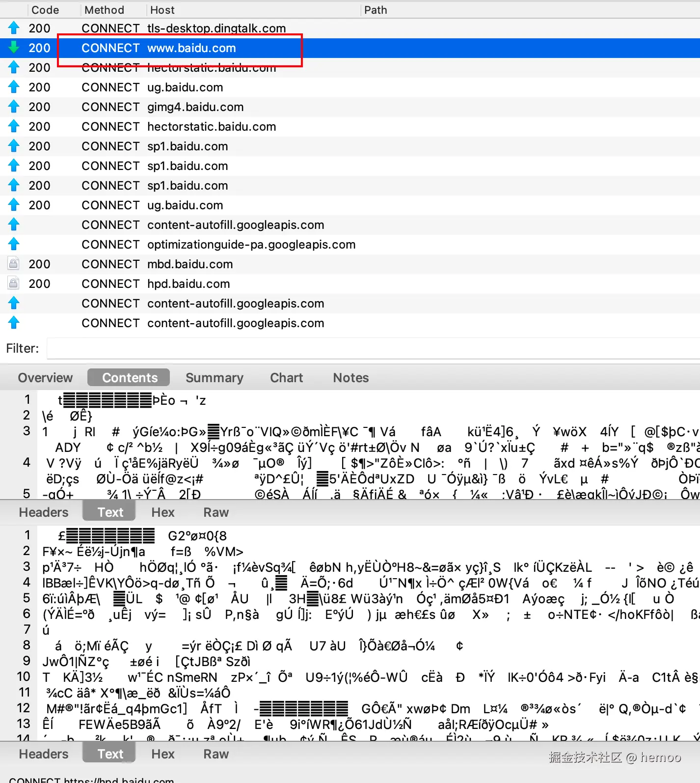Open the Notes tab
The image size is (700, 783).
coord(350,378)
